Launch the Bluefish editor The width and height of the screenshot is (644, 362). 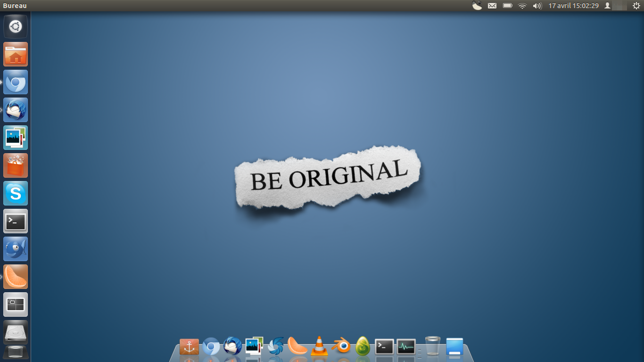[16, 249]
